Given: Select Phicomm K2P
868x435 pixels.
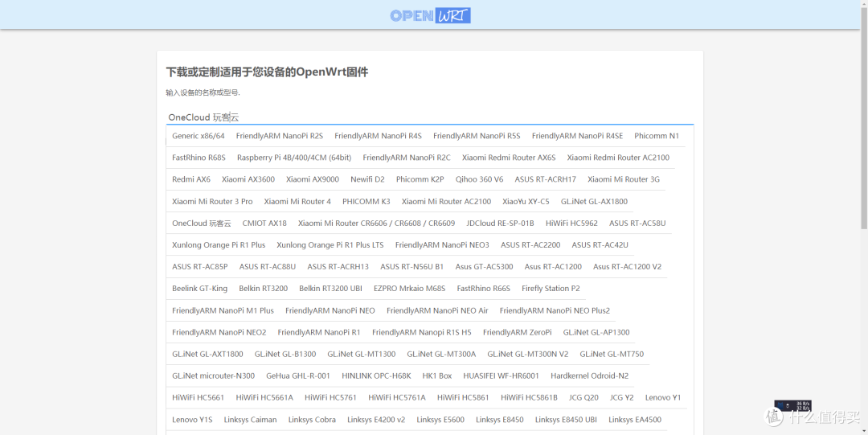Looking at the screenshot, I should coord(420,179).
